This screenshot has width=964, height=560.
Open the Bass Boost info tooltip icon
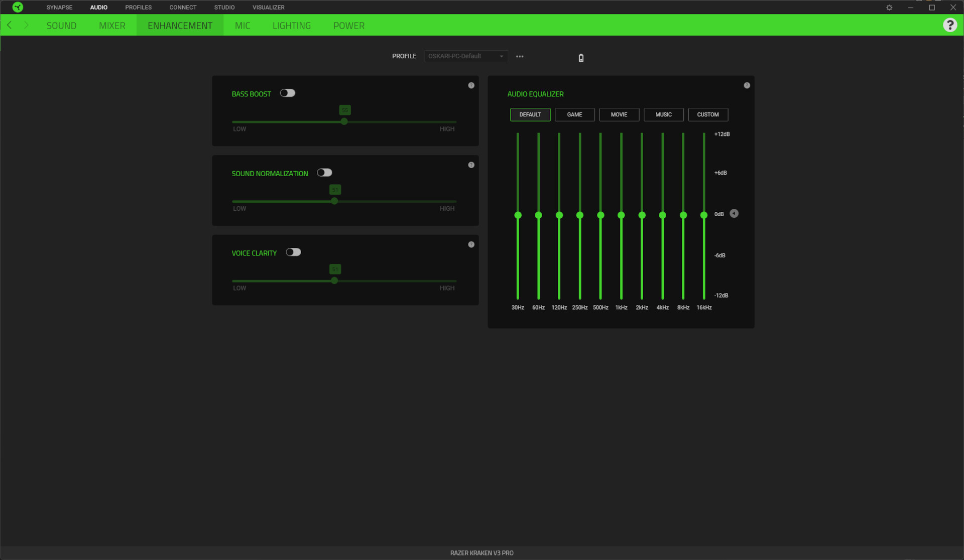pos(471,85)
